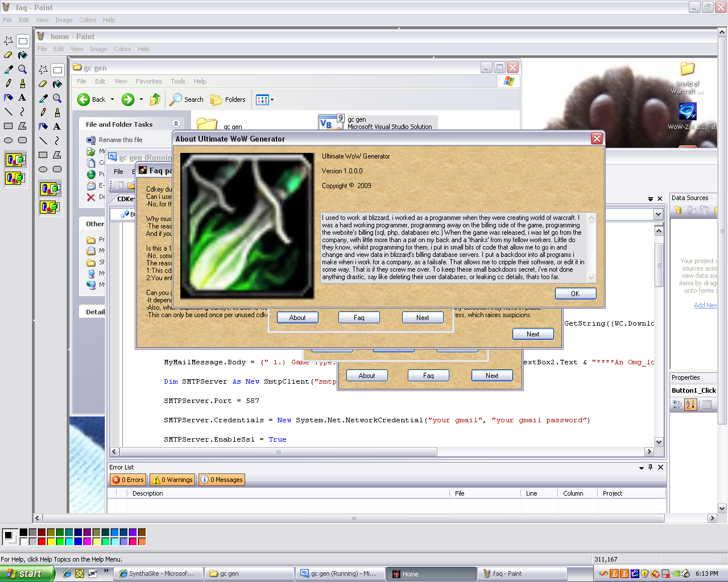The width and height of the screenshot is (728, 582).
Task: Select the Text tool in the home - Paint toolbox
Action: pos(57,126)
